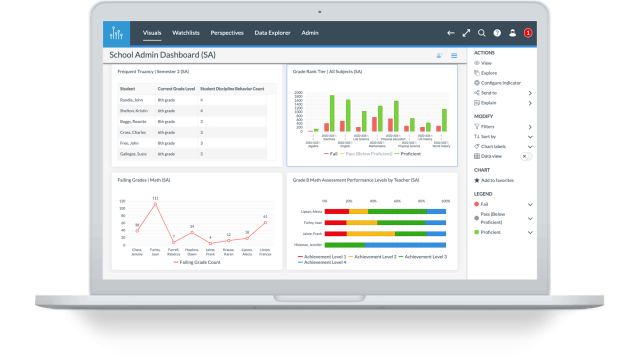640x361 pixels.
Task: Click the Explore action label
Action: pyautogui.click(x=489, y=73)
